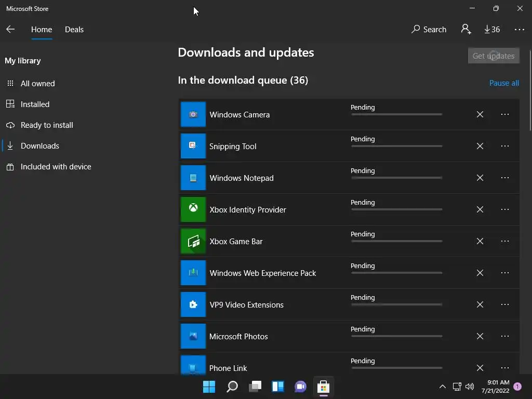Screen dimensions: 532x399
Task: Open the Snipping Tool entry name
Action: click(x=233, y=146)
